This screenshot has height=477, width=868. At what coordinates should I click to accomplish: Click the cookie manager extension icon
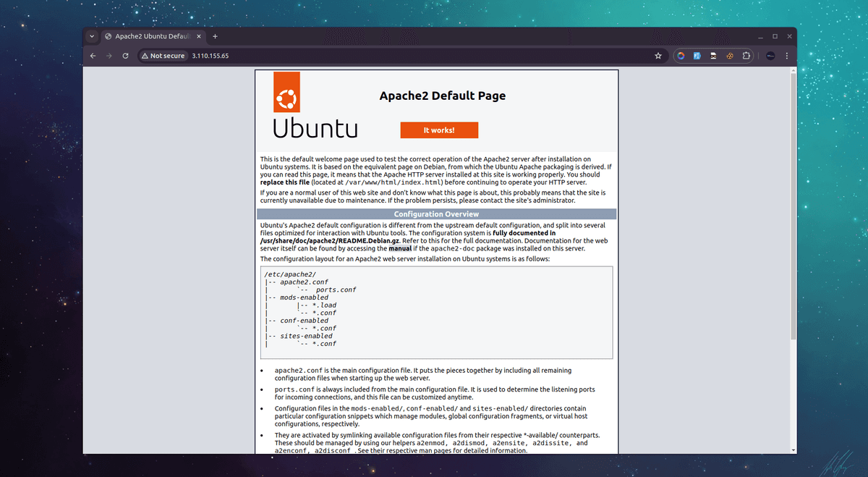click(729, 56)
